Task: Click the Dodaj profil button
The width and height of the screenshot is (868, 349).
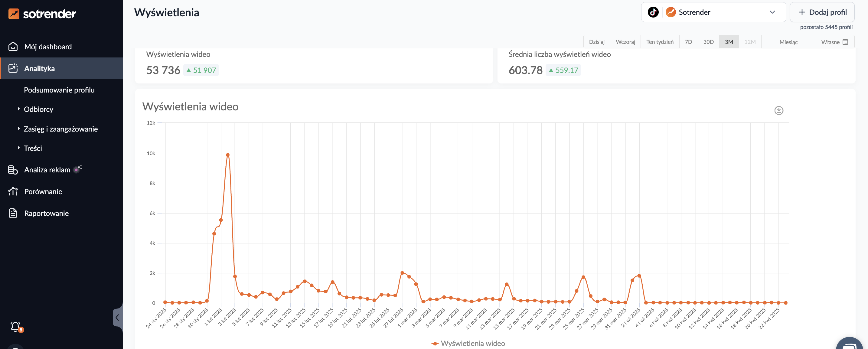Action: click(822, 12)
